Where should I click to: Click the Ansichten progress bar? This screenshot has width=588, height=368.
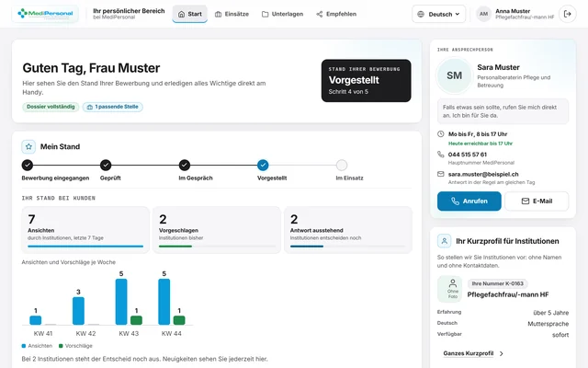click(85, 247)
